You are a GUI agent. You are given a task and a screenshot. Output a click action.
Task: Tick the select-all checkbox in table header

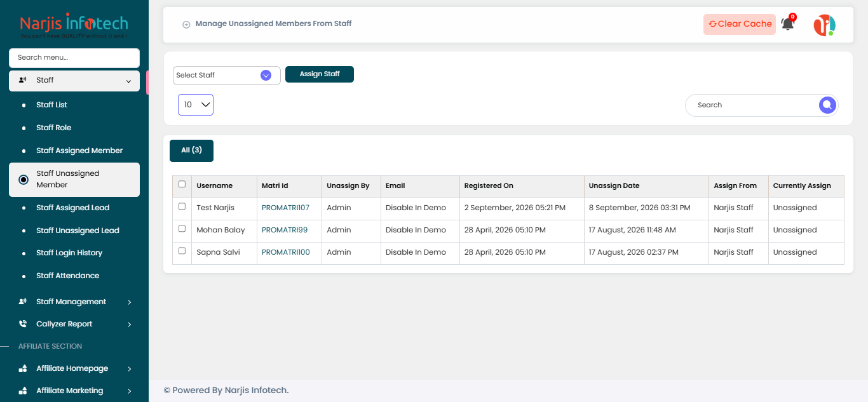(x=182, y=184)
